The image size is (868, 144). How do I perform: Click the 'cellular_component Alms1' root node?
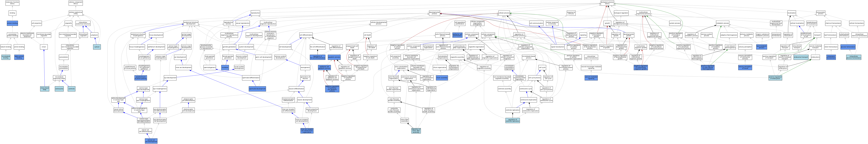tap(75, 3)
